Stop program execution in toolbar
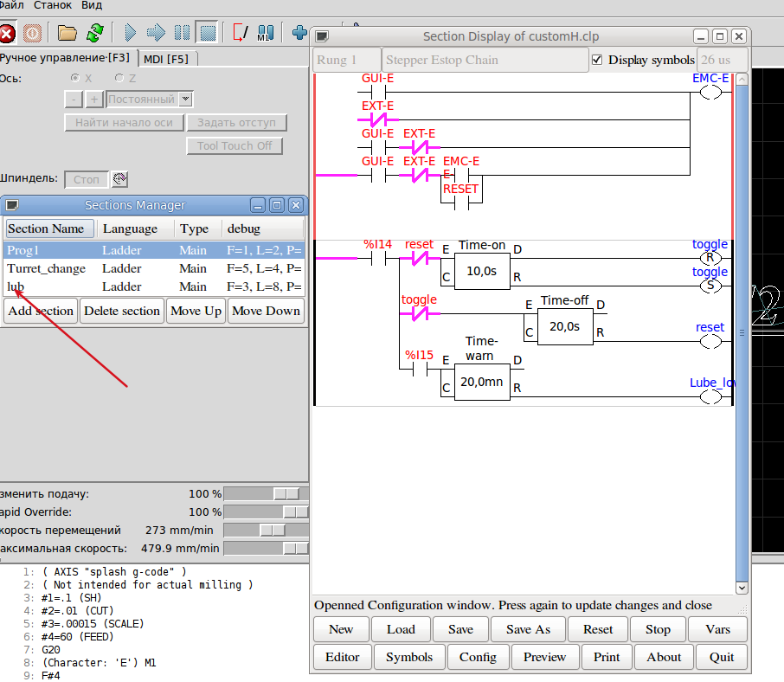Screen dimensions: 784x682 (x=207, y=33)
